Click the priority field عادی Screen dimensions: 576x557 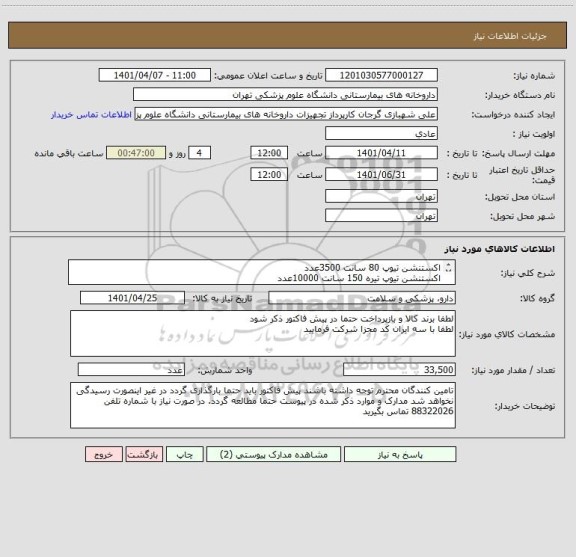pos(381,133)
